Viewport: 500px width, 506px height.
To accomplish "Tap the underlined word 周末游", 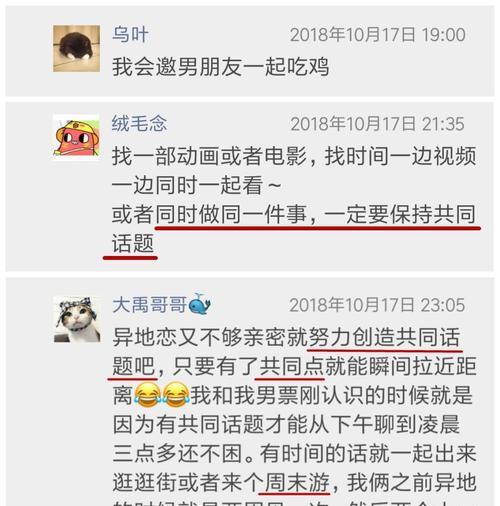I will pos(297,482).
